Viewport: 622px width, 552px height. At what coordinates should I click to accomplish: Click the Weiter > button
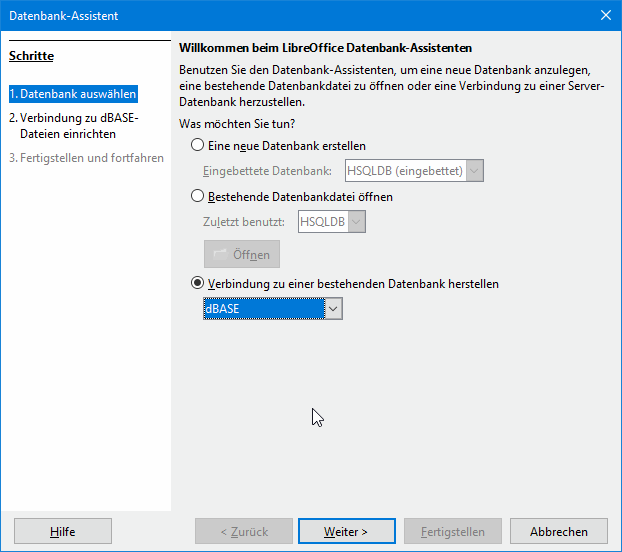tap(347, 531)
